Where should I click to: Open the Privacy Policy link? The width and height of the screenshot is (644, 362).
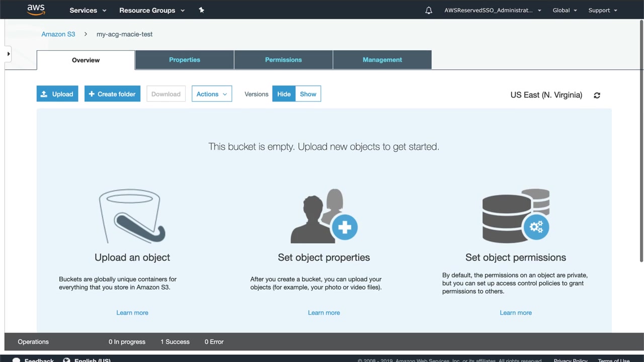(571, 360)
